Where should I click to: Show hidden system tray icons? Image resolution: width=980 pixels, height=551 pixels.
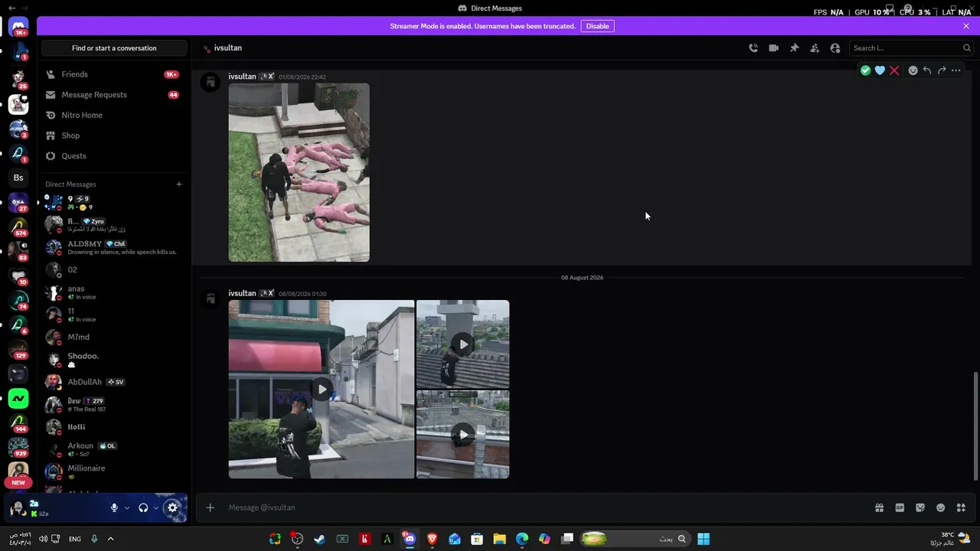(110, 539)
